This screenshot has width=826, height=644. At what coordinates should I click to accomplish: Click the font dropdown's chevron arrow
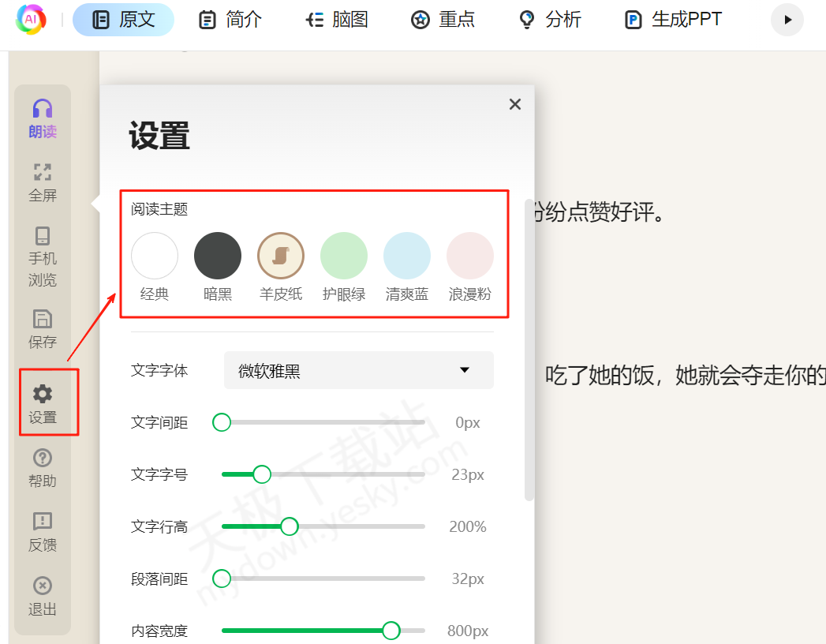(x=465, y=369)
